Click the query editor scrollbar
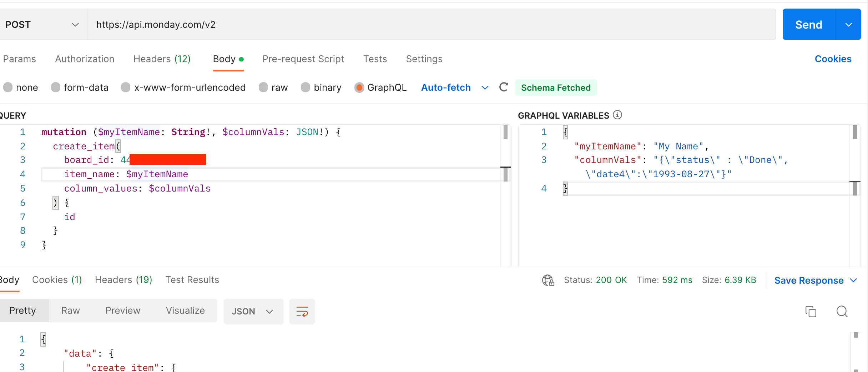Image resolution: width=868 pixels, height=372 pixels. (x=505, y=196)
